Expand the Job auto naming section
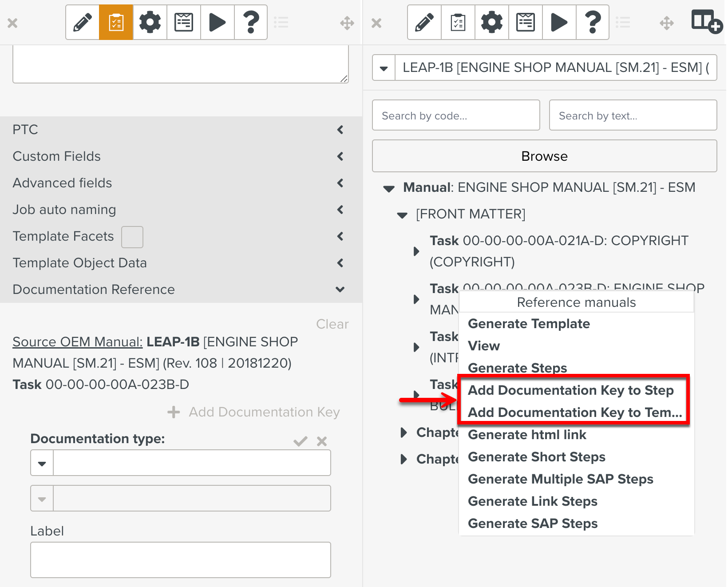This screenshot has height=587, width=728. tap(340, 210)
